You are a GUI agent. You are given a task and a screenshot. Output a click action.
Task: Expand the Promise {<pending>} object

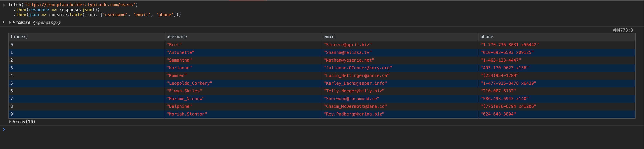point(10,22)
